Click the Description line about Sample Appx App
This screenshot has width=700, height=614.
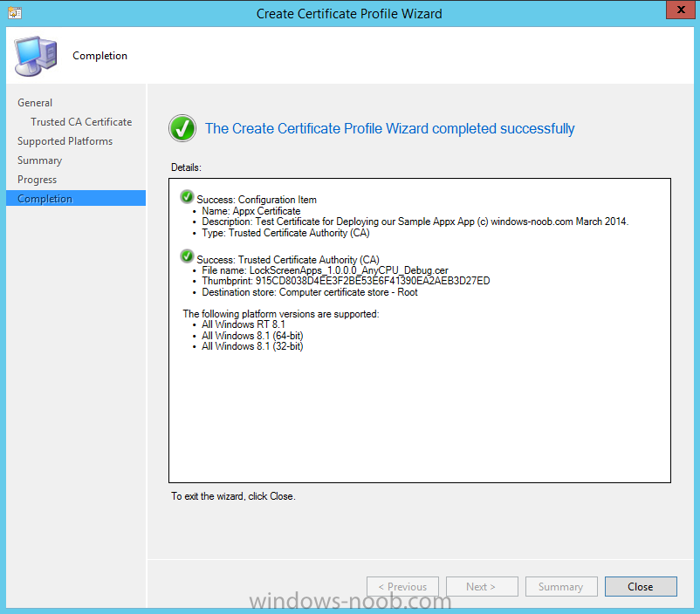coord(415,222)
